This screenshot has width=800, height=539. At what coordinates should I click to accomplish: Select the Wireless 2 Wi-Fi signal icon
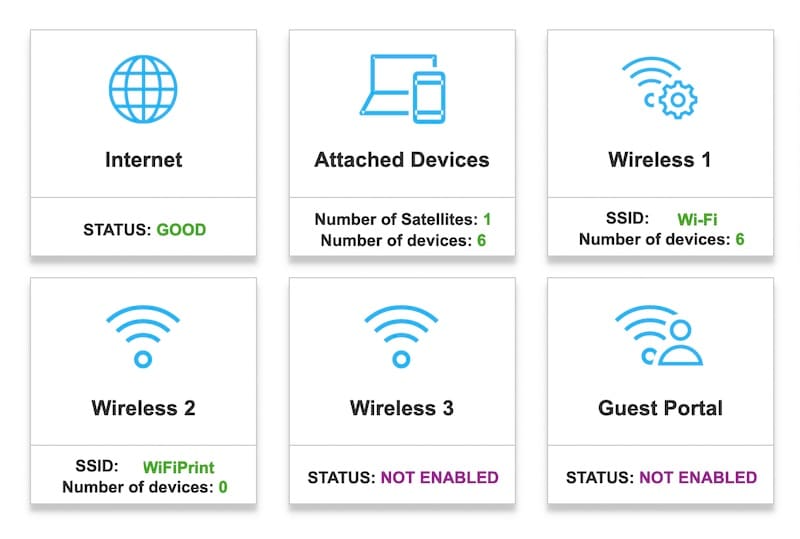[x=143, y=335]
